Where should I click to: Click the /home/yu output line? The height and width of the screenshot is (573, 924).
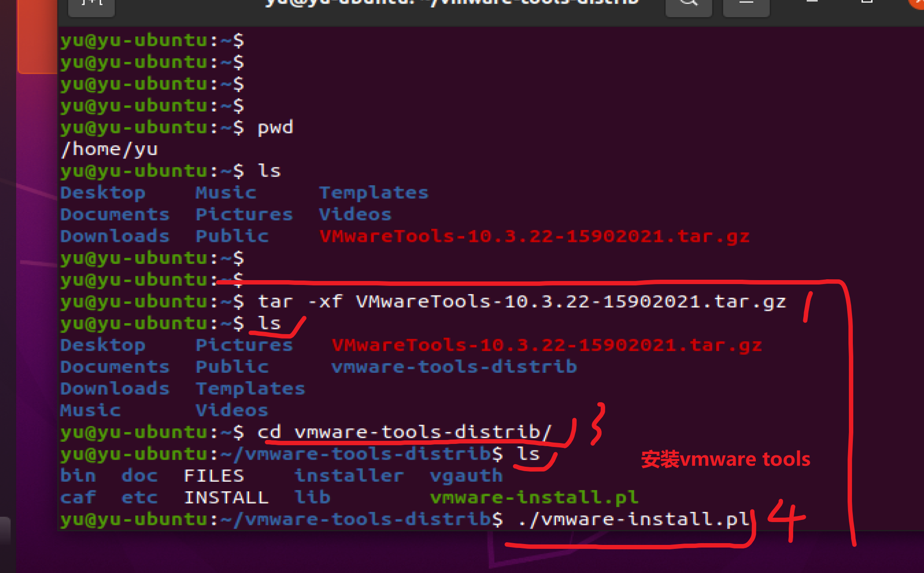[x=109, y=149]
